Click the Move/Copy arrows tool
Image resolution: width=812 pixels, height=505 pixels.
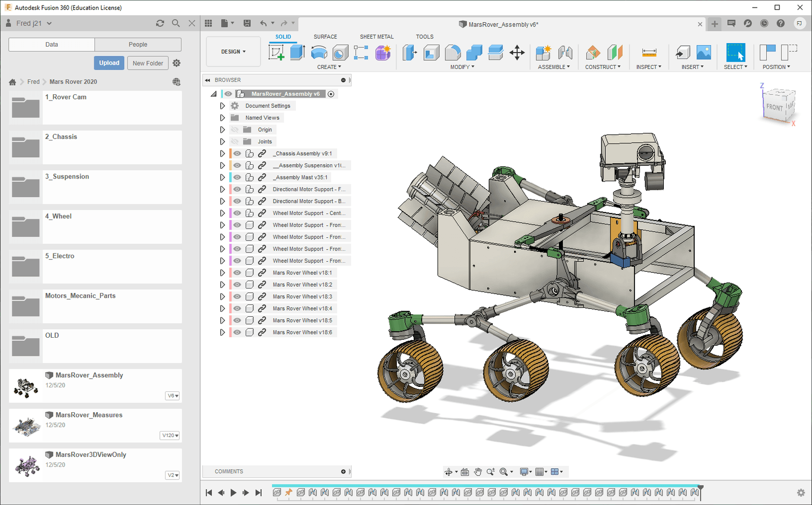(517, 52)
